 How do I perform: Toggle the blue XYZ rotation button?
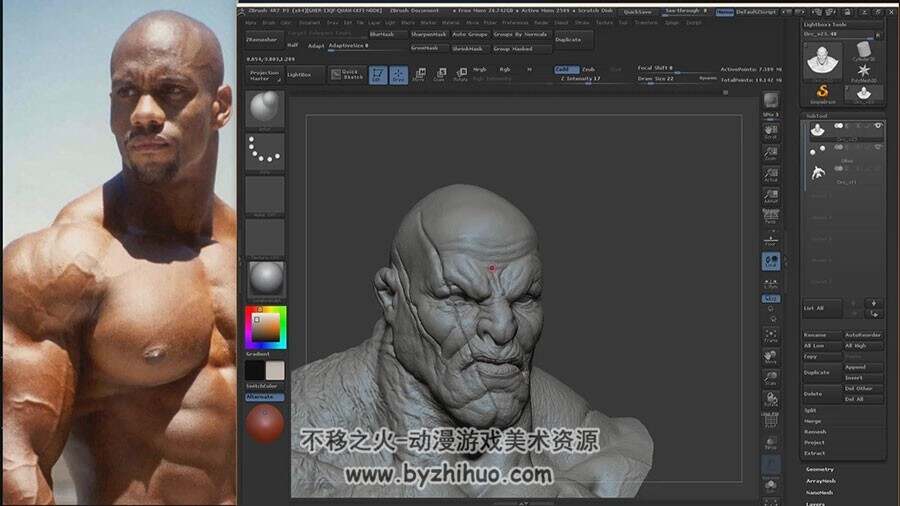[770, 298]
